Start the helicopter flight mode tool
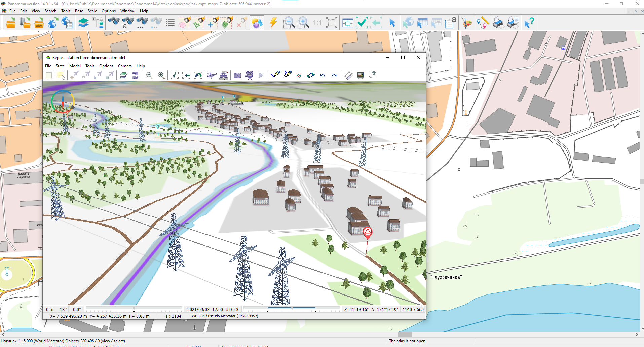This screenshot has width=644, height=347. pyautogui.click(x=212, y=75)
